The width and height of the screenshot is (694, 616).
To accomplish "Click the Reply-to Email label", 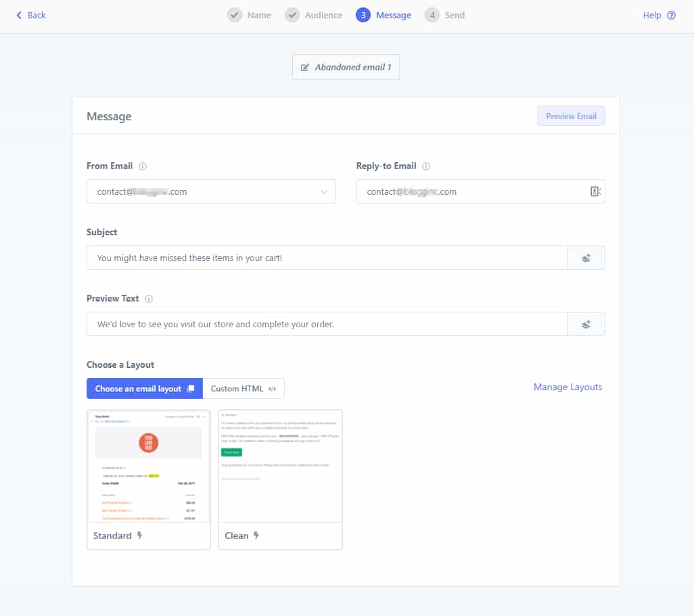I will pos(386,166).
